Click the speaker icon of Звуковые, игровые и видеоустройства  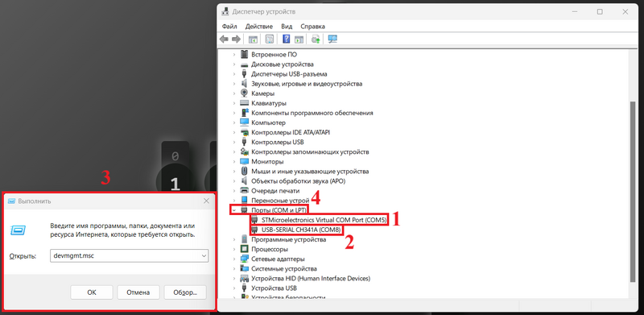[245, 84]
